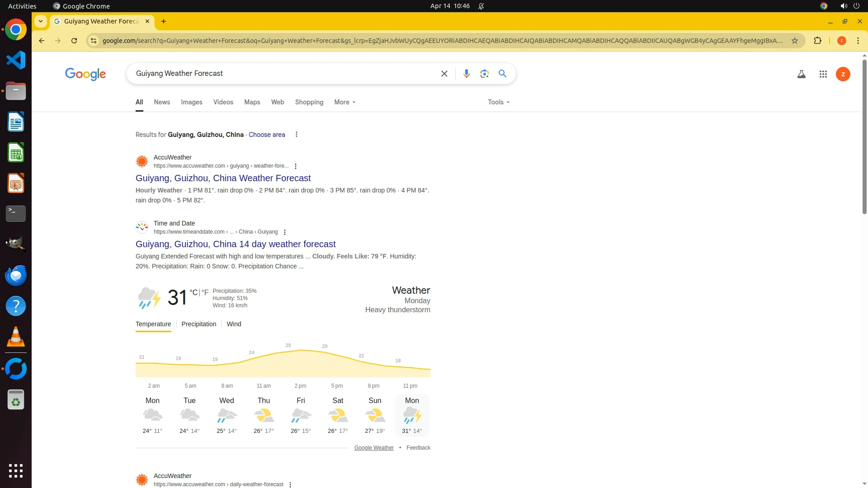Viewport: 868px width, 488px height.
Task: Bookmark this page with star icon
Action: pos(794,41)
